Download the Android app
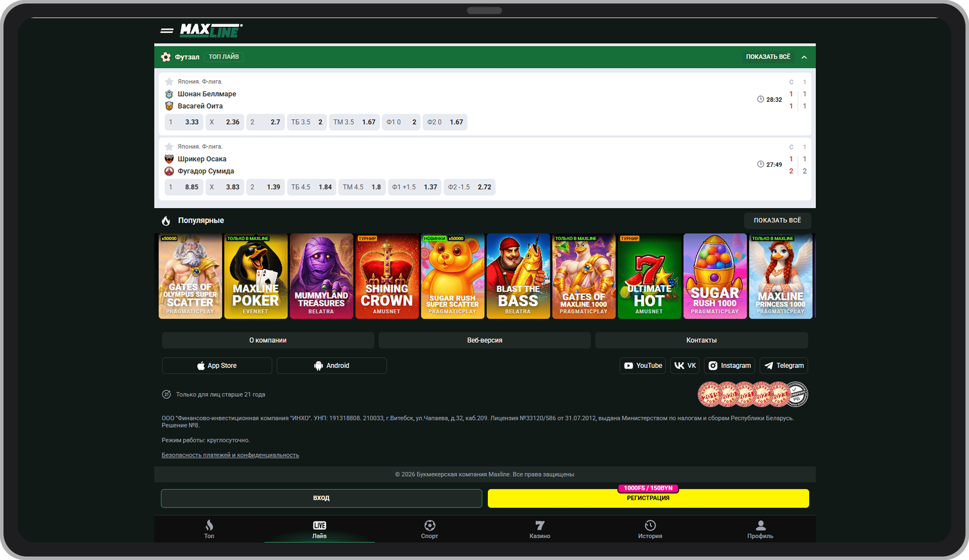Screen dimensions: 969x560 click(332, 366)
